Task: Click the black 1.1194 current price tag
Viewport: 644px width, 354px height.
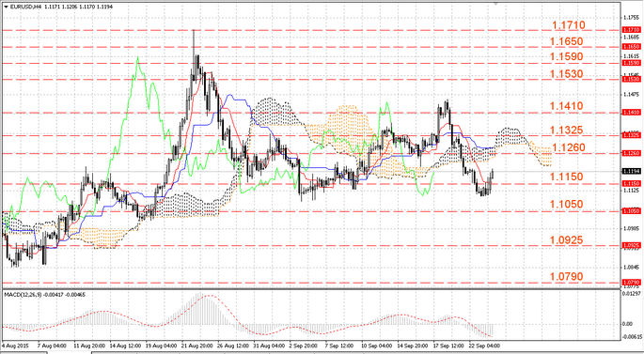Action: click(x=631, y=171)
